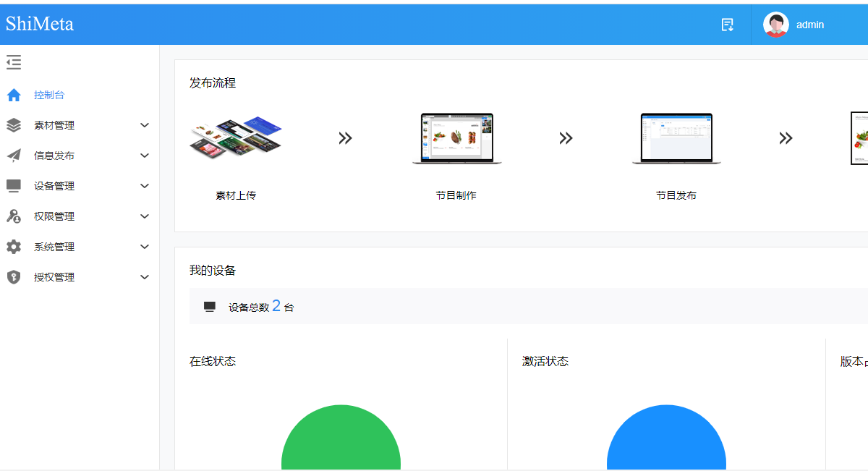Click the send icon beside 信息发布
The image size is (868, 471).
tap(13, 155)
